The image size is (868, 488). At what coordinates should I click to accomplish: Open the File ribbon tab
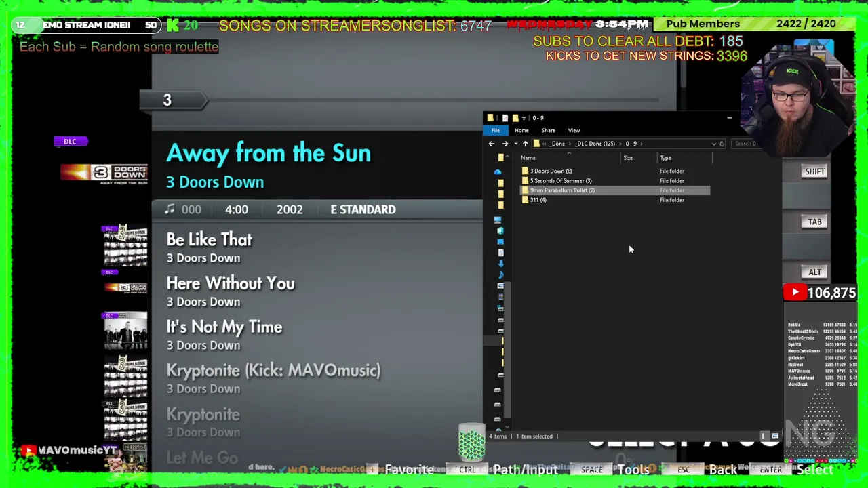click(496, 130)
